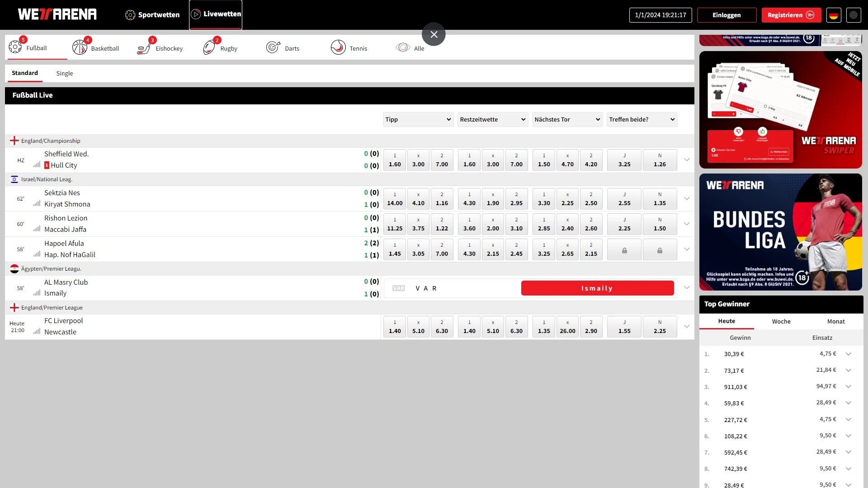Click the WettArena logo
868x488 pixels.
pos(57,14)
